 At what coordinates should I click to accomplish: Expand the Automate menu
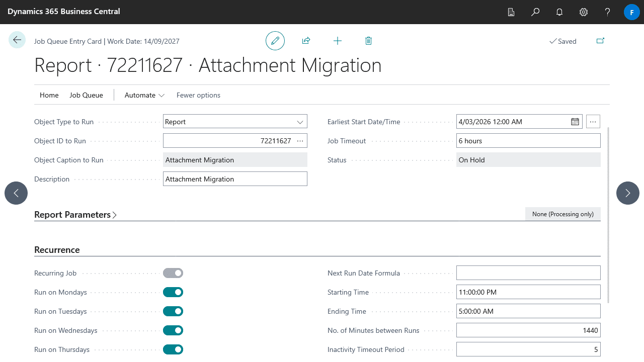144,95
